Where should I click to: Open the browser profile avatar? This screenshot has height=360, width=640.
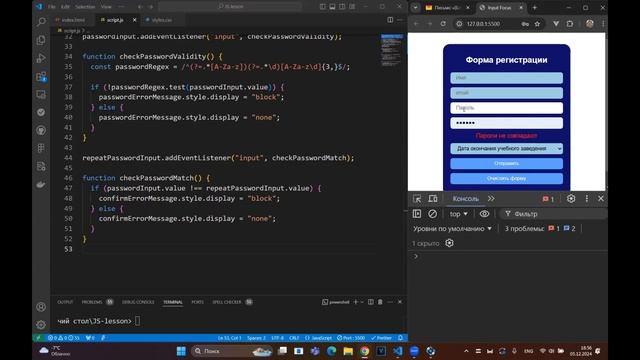[x=589, y=24]
